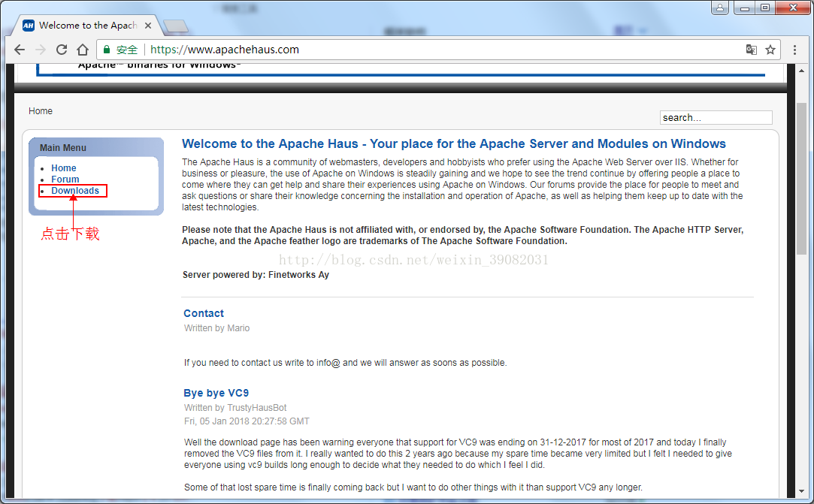Minimize the browser window
The height and width of the screenshot is (504, 814).
click(744, 8)
